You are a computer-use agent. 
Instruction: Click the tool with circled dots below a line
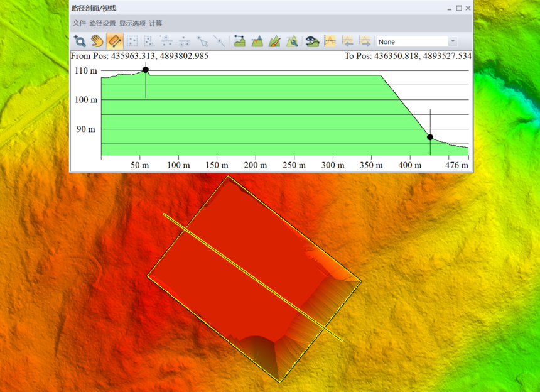click(x=184, y=41)
